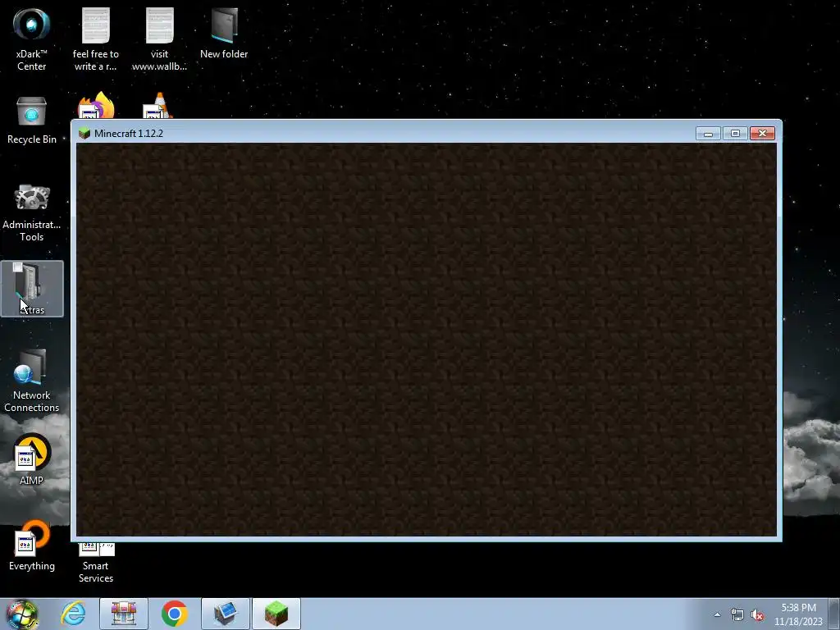
Task: Open the New folder desktop icon
Action: pos(224,33)
